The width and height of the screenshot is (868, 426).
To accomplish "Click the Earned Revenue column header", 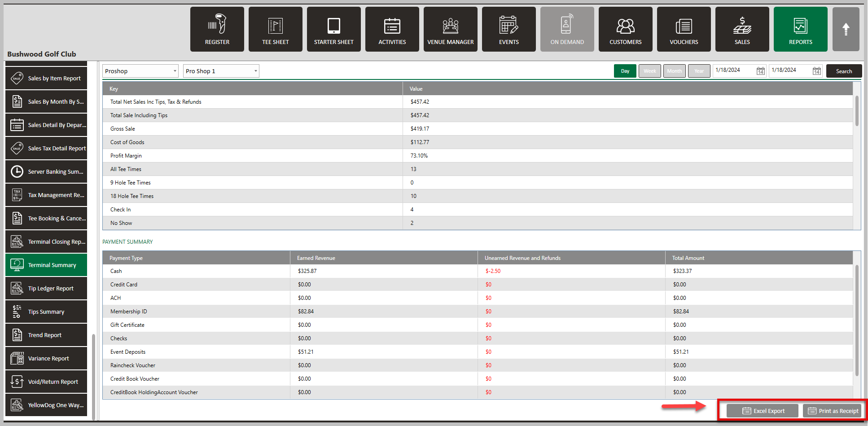I will 384,258.
